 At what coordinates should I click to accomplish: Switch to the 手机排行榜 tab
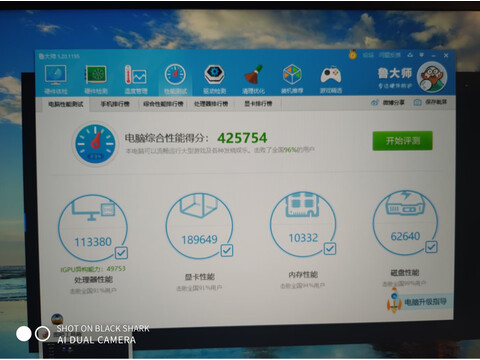pyautogui.click(x=115, y=104)
